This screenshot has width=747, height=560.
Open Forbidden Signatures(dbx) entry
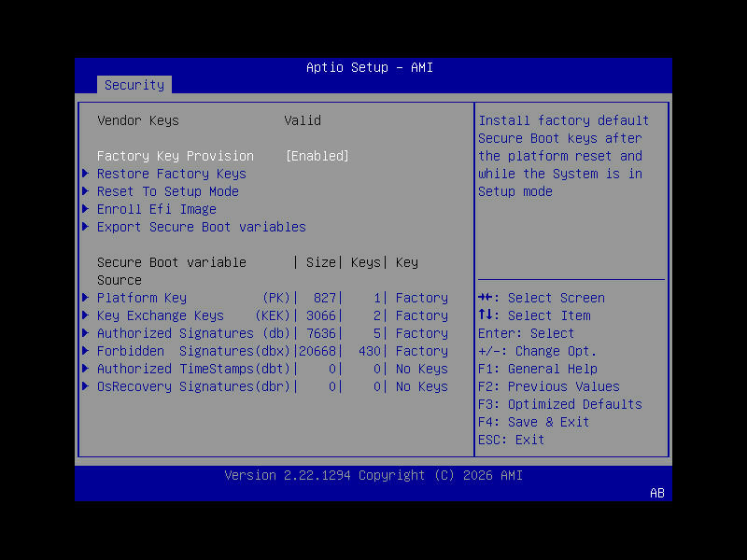pos(273,351)
